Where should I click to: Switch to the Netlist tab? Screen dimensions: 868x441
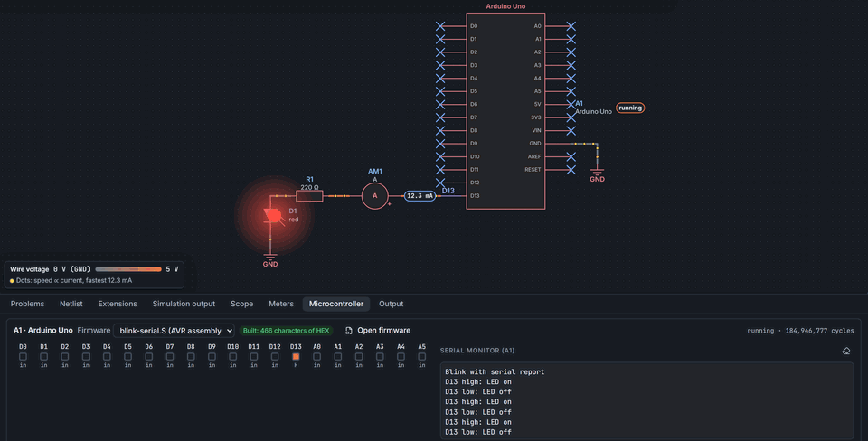click(x=71, y=304)
